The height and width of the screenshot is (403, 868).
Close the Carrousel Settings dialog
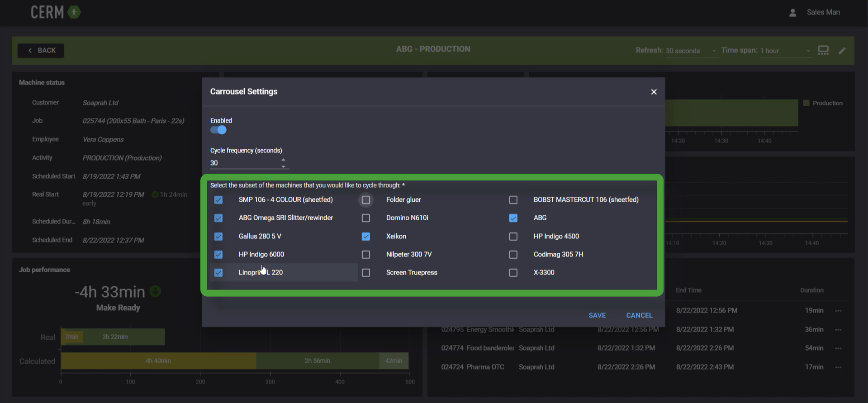tap(654, 92)
